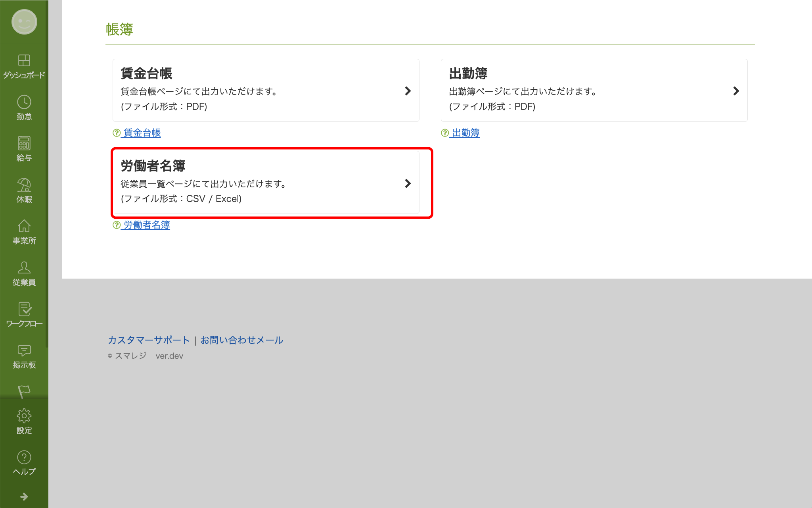
Task: Open Workflow (ワークフロー) checklist icon
Action: [x=24, y=310]
